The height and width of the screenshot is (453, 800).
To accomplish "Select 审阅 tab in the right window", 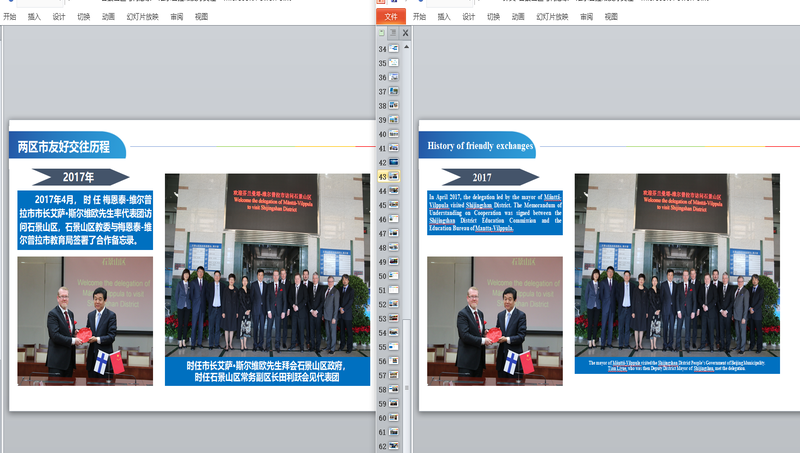I will click(586, 17).
